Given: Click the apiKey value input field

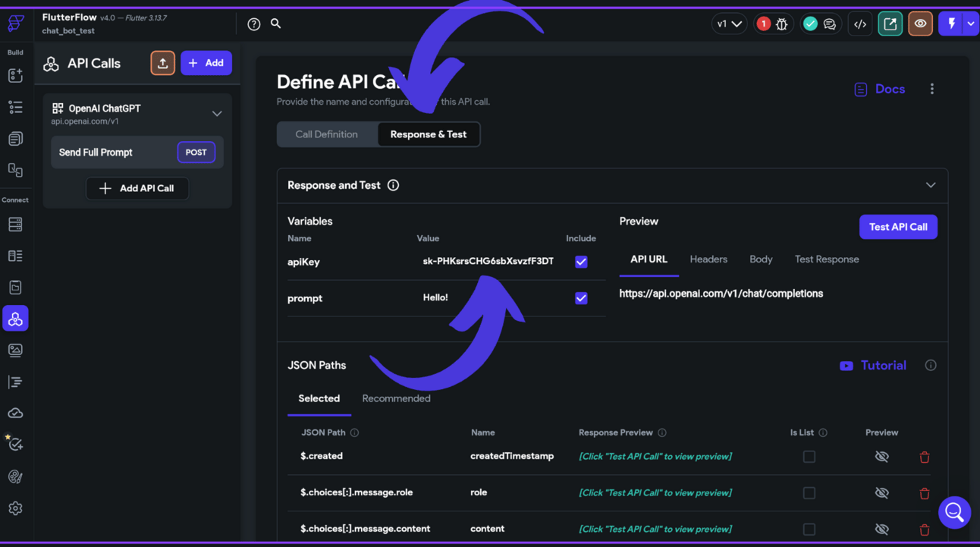Looking at the screenshot, I should point(488,261).
